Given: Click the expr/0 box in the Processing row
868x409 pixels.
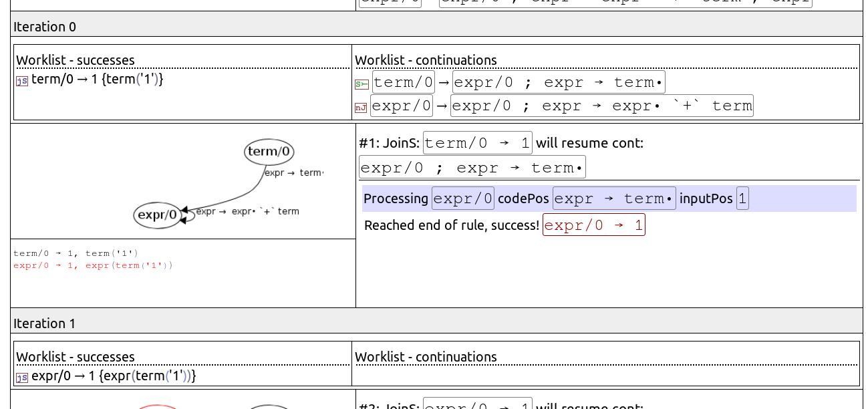Looking at the screenshot, I should click(463, 198).
